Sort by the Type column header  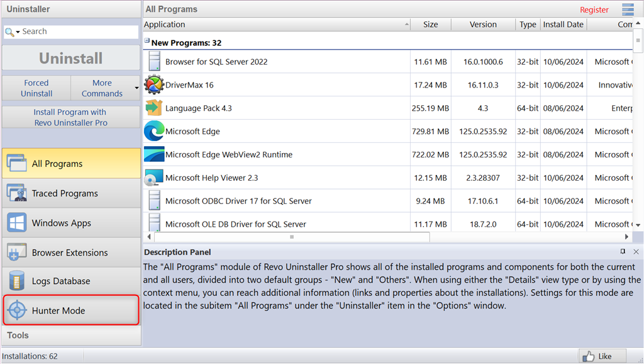528,25
